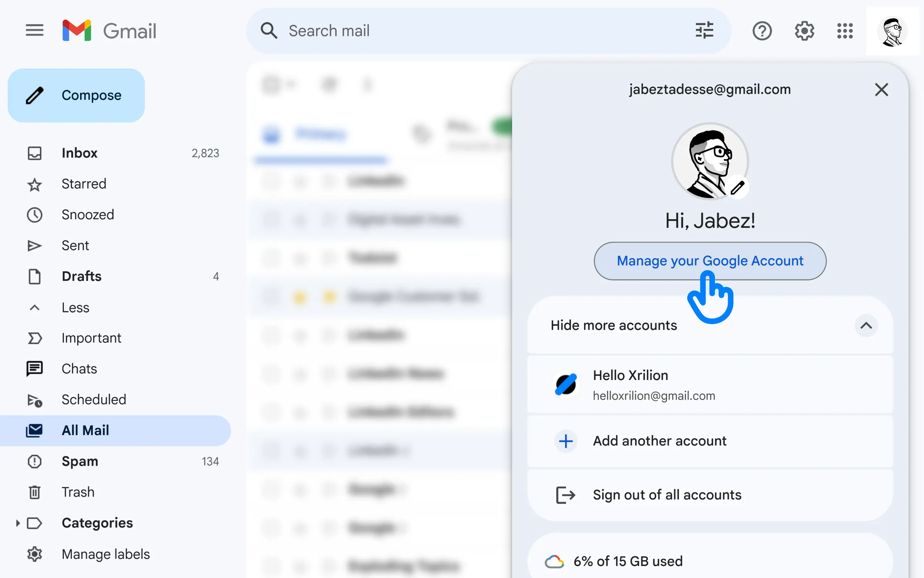Open Drafts folder
The height and width of the screenshot is (578, 924).
pyautogui.click(x=115, y=276)
